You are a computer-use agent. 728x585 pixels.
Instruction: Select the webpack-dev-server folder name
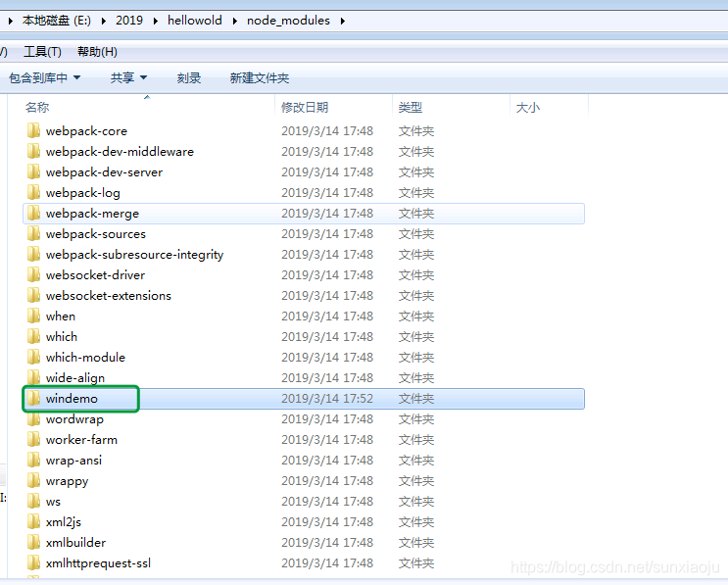click(104, 172)
